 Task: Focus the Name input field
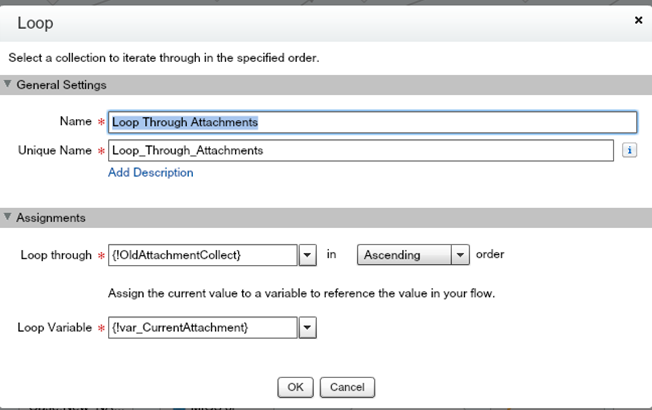click(x=372, y=122)
